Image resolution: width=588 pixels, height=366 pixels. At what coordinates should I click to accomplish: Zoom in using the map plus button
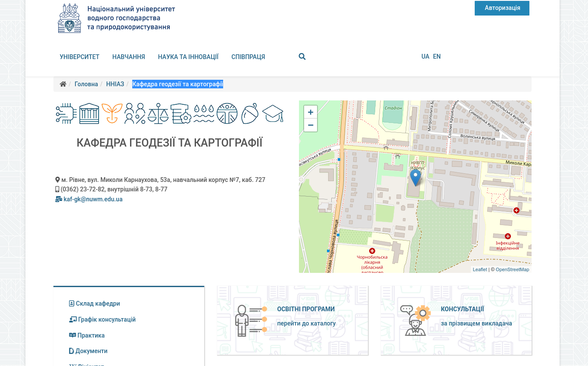tap(310, 112)
